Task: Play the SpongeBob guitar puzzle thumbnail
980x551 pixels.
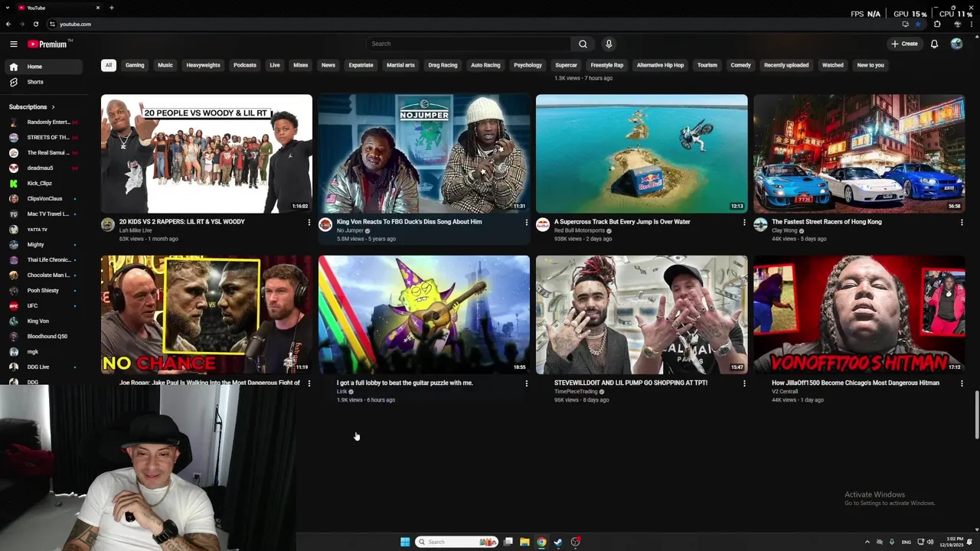Action: [x=424, y=315]
